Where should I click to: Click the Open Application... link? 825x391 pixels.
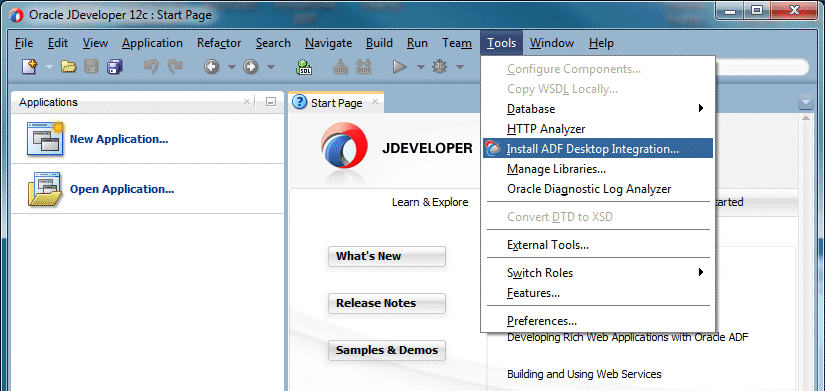122,189
